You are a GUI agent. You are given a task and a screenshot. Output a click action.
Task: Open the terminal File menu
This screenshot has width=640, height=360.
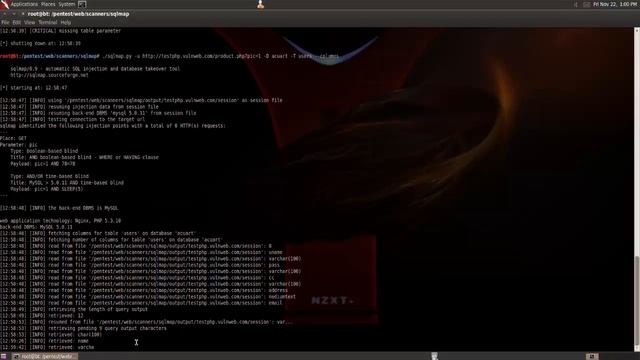coord(5,22)
